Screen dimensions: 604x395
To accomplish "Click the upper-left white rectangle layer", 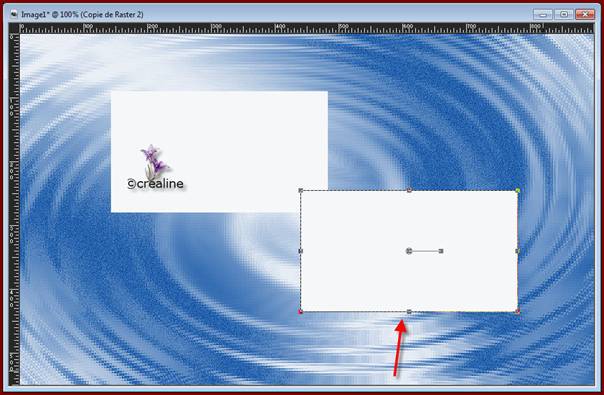I will [219, 151].
